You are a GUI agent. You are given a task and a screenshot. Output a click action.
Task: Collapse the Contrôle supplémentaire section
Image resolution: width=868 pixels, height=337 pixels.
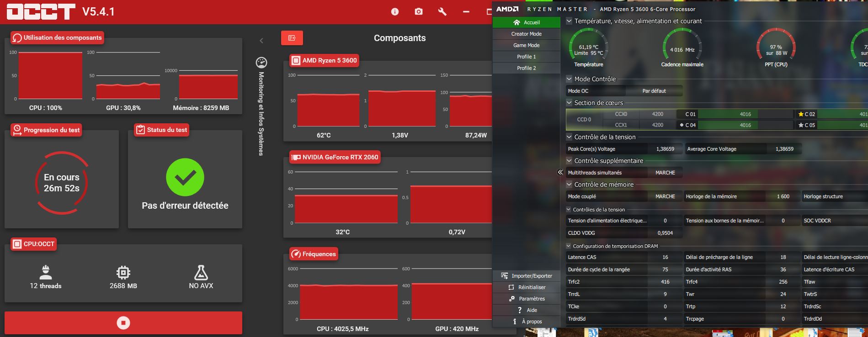(569, 161)
